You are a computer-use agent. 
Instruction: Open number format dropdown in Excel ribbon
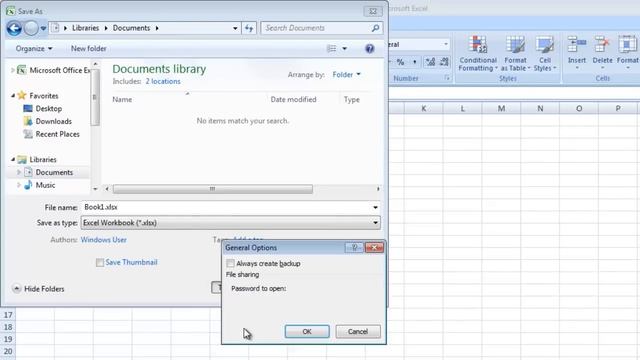click(x=446, y=44)
